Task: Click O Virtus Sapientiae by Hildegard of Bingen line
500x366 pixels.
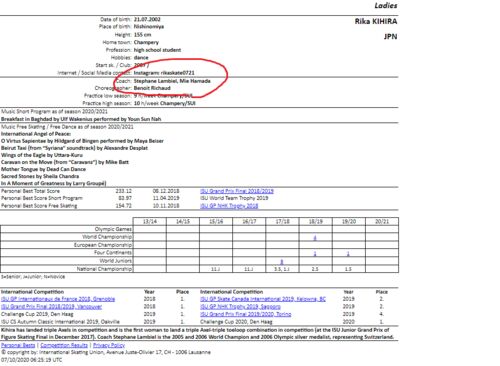Action: [82, 141]
